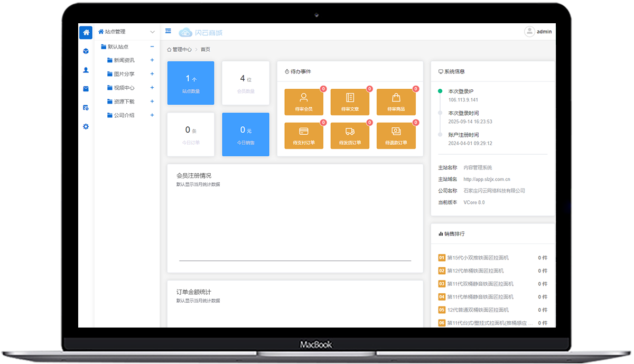Expand the 站点管理 dropdown chevron

pos(152,32)
